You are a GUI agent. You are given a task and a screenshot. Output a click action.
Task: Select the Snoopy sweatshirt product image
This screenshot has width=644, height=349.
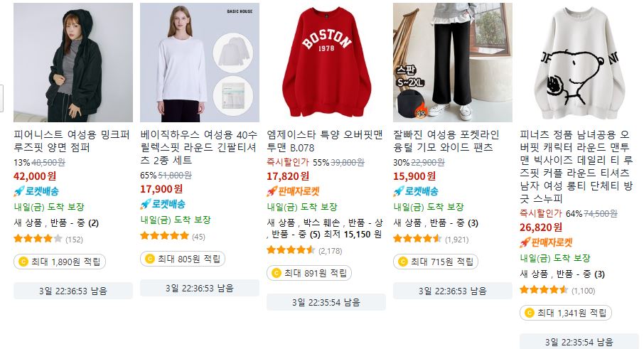(579, 63)
